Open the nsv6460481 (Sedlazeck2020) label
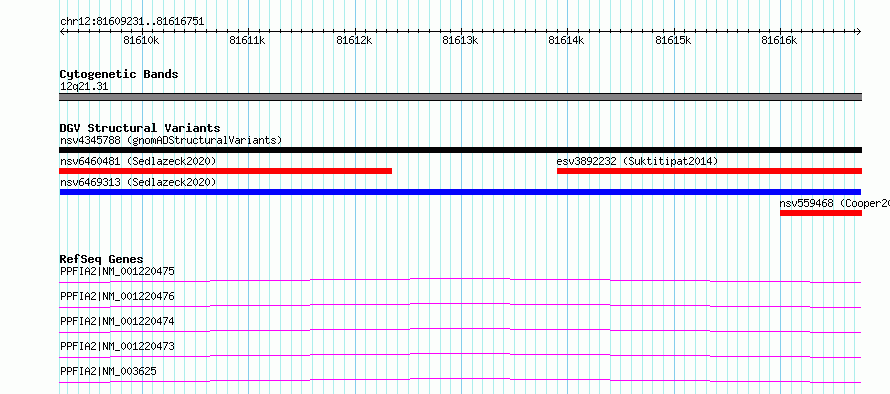 [138, 161]
